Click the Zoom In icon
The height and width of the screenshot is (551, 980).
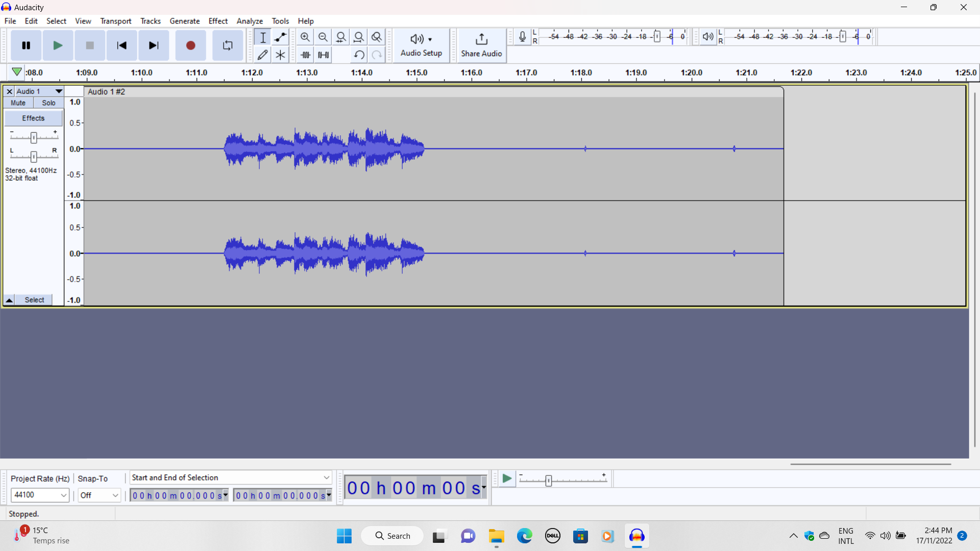(305, 37)
